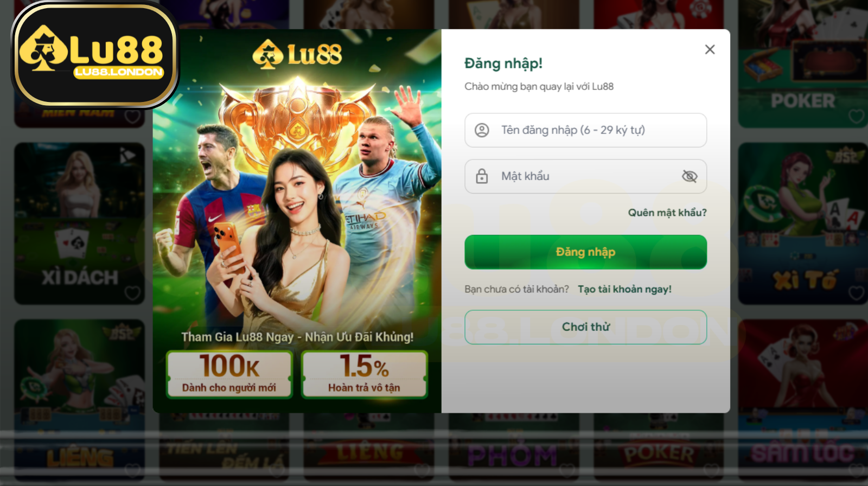Favorite the Poker game with the heart icon
This screenshot has height=486, width=868.
[856, 116]
